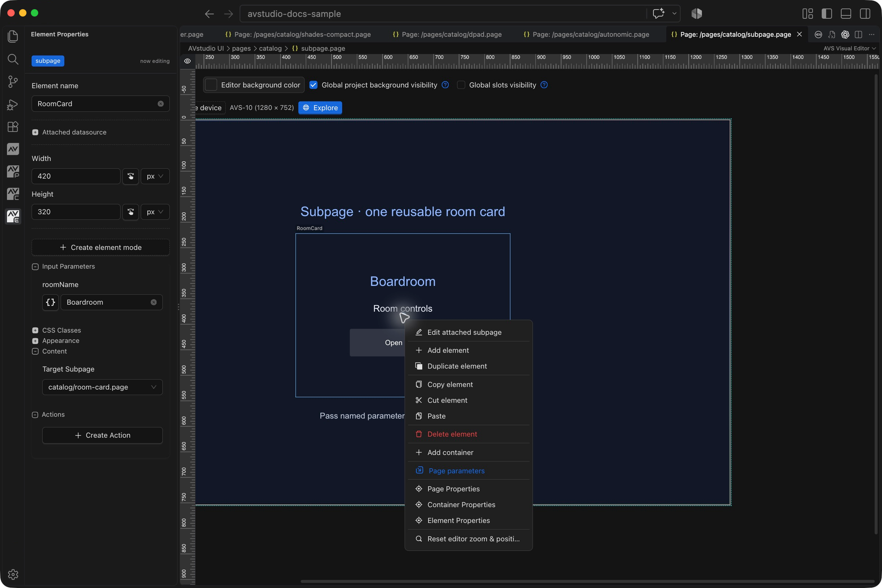Collapse the Actions section
882x588 pixels.
point(35,415)
